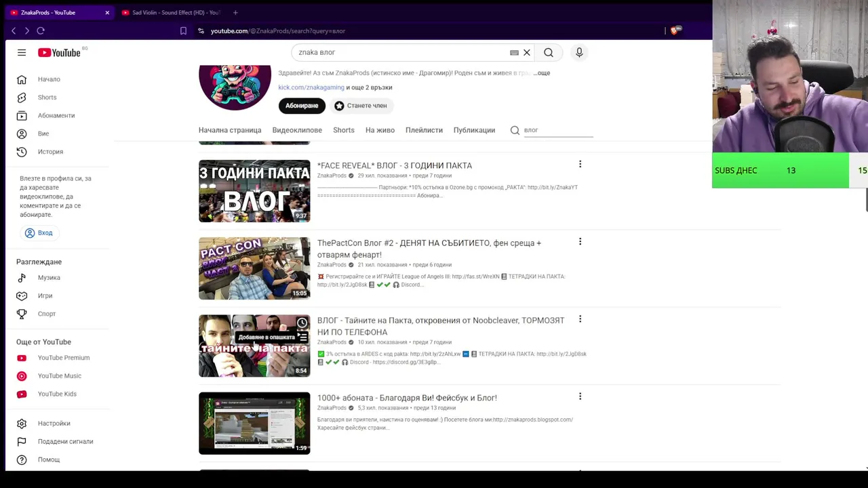Click the magnifier search button

(549, 52)
